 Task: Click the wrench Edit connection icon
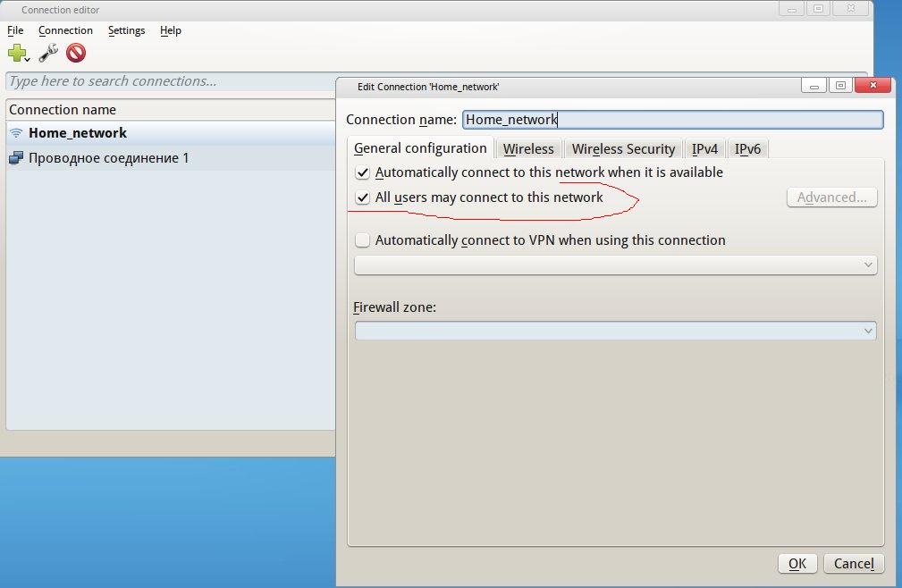pyautogui.click(x=48, y=53)
